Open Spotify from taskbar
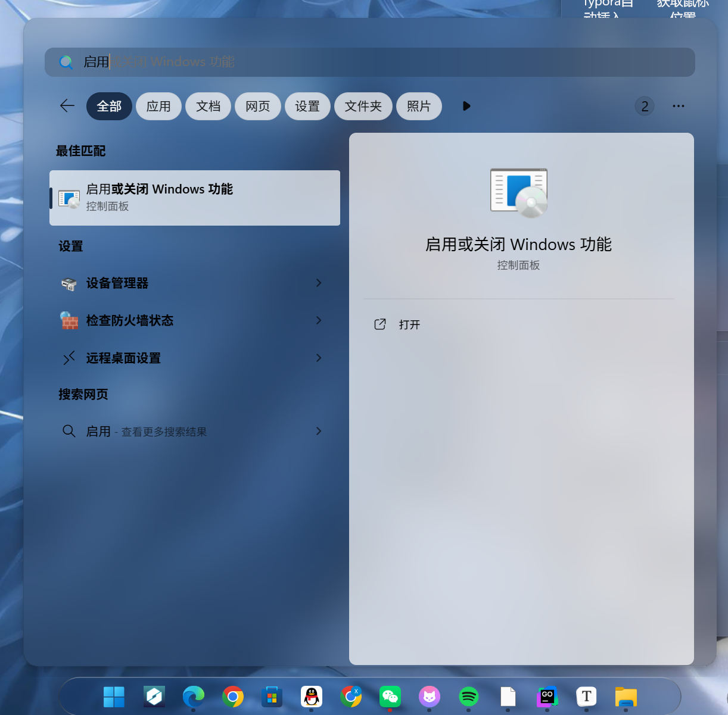This screenshot has width=728, height=715. pyautogui.click(x=469, y=696)
